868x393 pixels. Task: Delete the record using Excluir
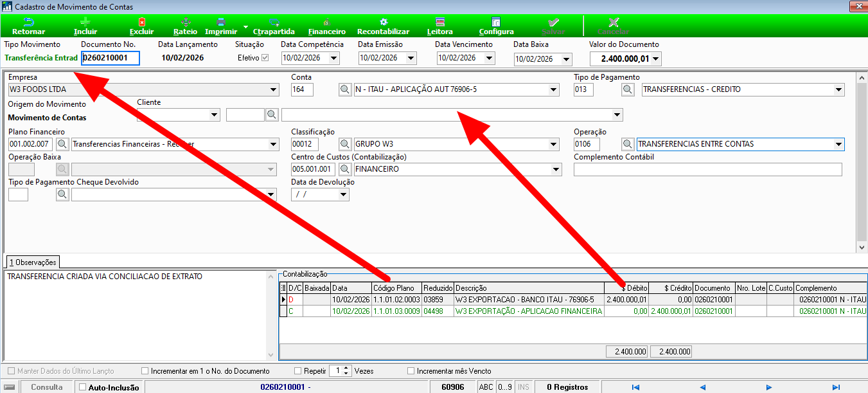[x=141, y=26]
